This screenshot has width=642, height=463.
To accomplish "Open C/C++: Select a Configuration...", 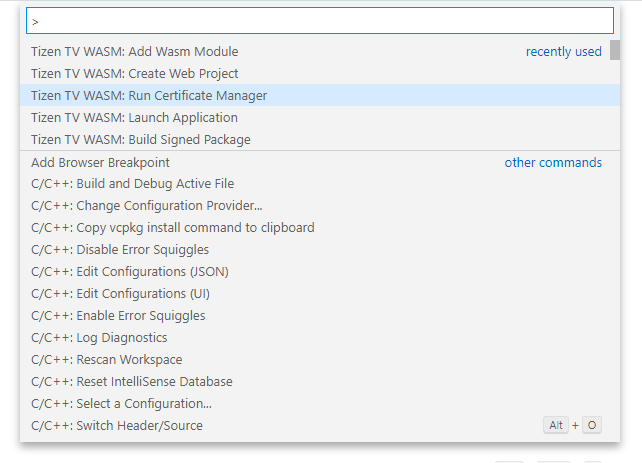I will 320,404.
